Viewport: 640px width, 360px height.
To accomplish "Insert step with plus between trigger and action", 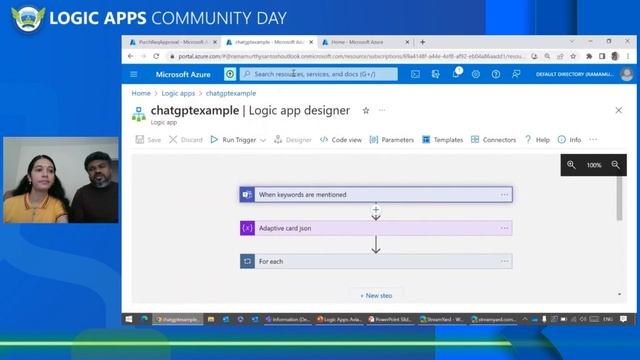I will tap(376, 210).
